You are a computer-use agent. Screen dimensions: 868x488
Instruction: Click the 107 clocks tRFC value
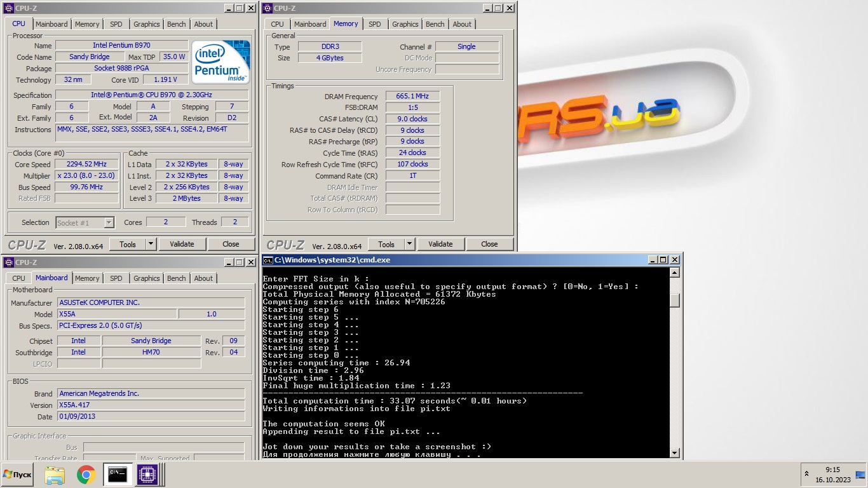pos(412,164)
